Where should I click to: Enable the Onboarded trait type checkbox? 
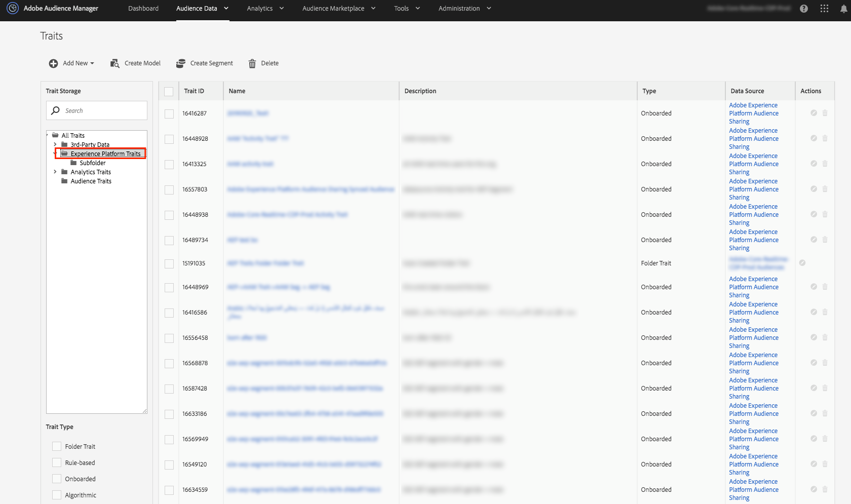(57, 479)
